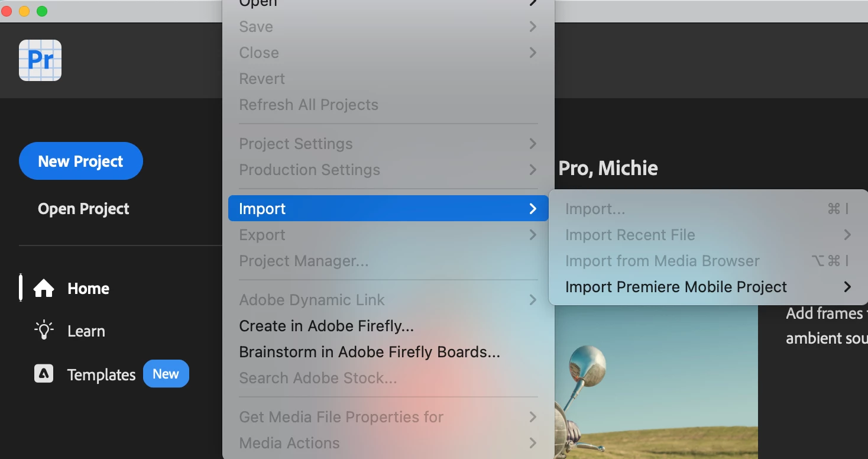This screenshot has height=459, width=868.
Task: Open the Templates section
Action: [x=101, y=375]
